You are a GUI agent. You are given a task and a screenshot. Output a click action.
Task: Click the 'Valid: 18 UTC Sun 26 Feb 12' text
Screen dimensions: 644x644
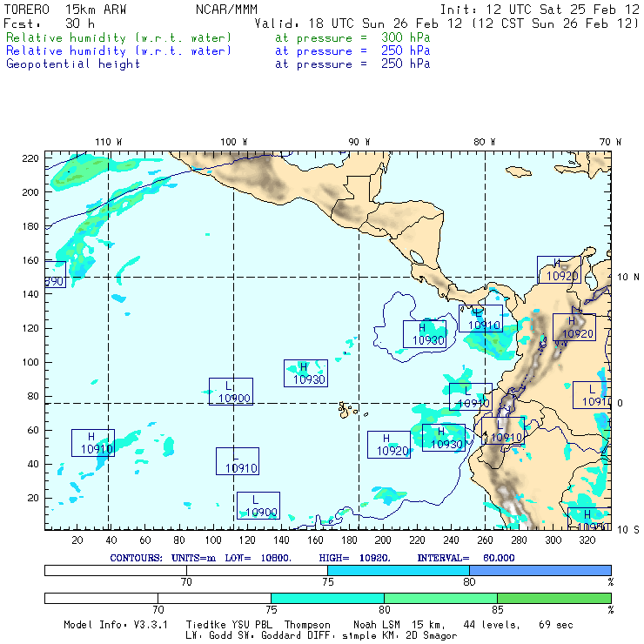359,23
